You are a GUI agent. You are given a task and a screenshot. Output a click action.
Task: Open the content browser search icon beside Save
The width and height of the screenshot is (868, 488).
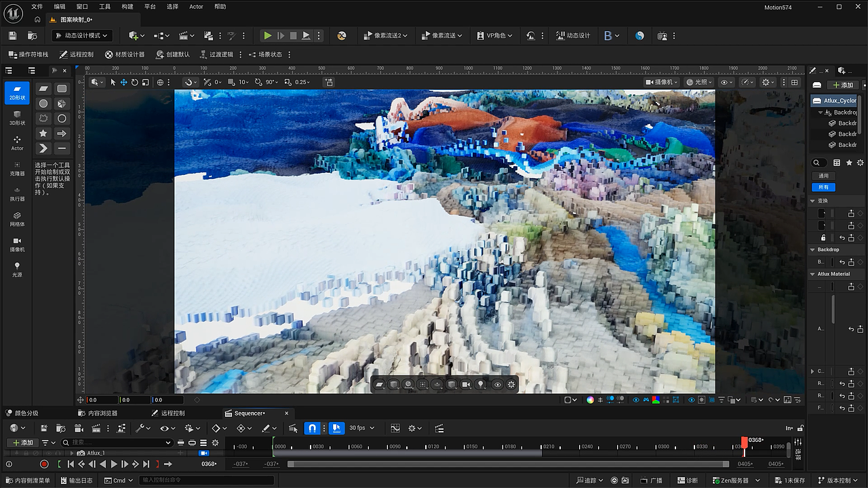point(32,35)
